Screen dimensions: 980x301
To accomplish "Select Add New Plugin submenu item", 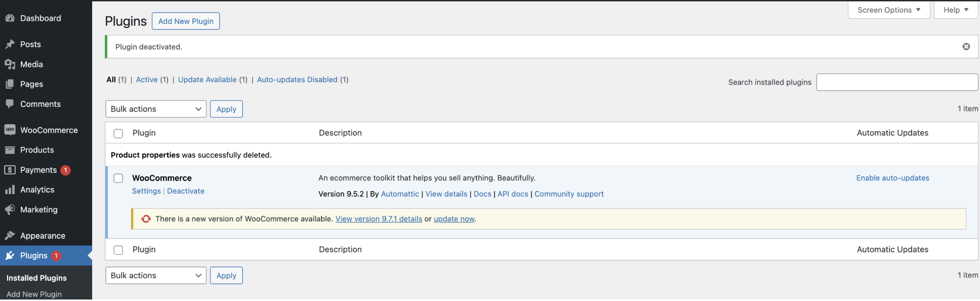I will coord(34,294).
